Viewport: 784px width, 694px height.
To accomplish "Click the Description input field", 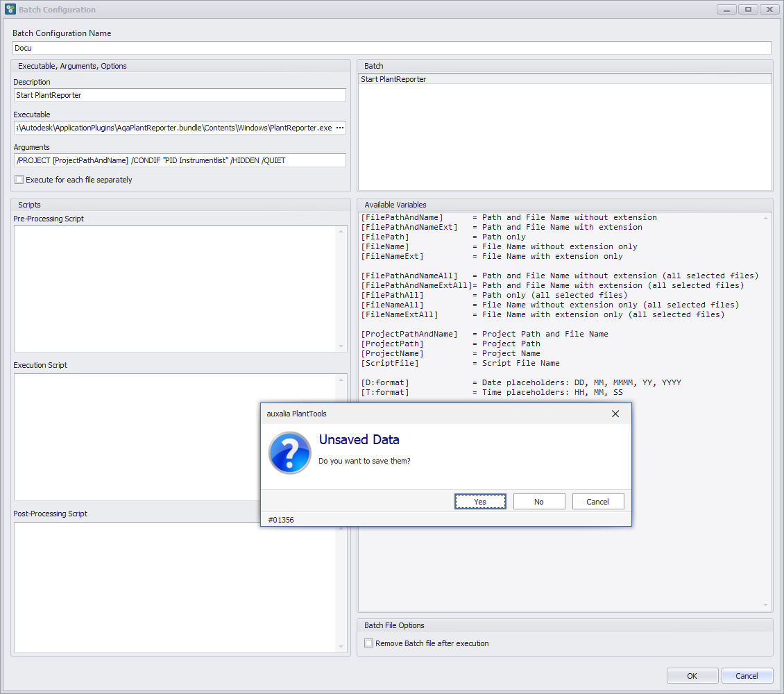I will [x=180, y=95].
